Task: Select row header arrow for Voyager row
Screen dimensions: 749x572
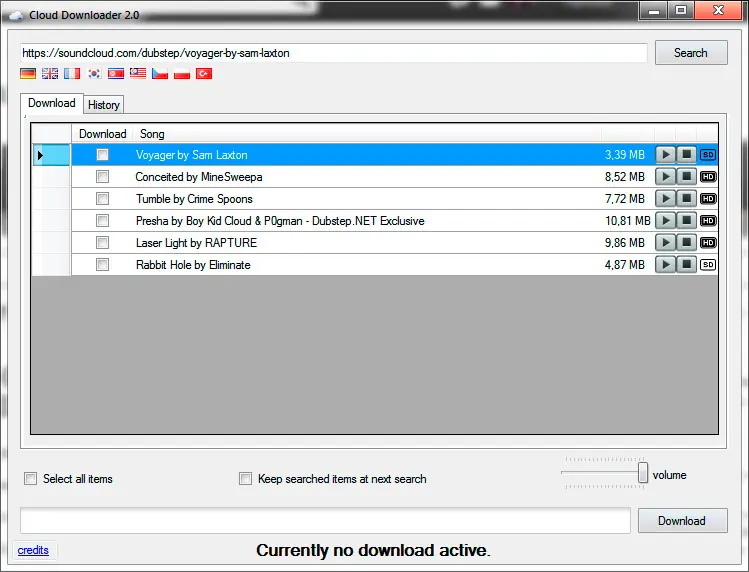Action: tap(51, 155)
